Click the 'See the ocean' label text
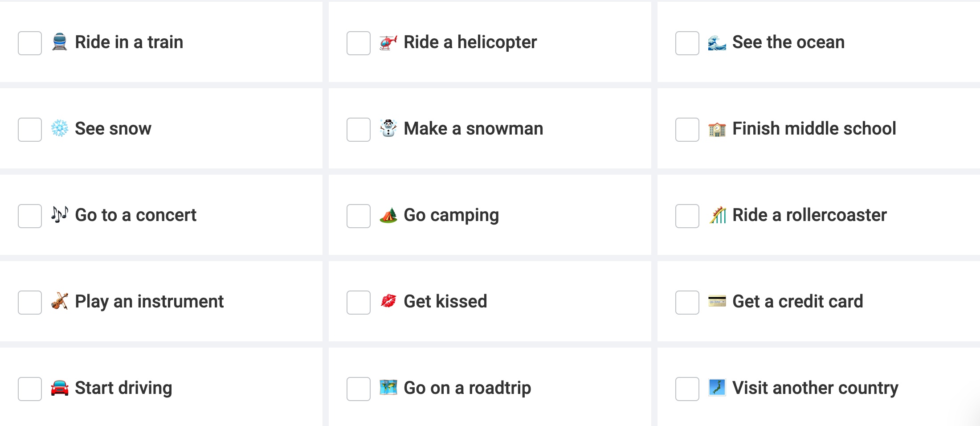 point(788,42)
